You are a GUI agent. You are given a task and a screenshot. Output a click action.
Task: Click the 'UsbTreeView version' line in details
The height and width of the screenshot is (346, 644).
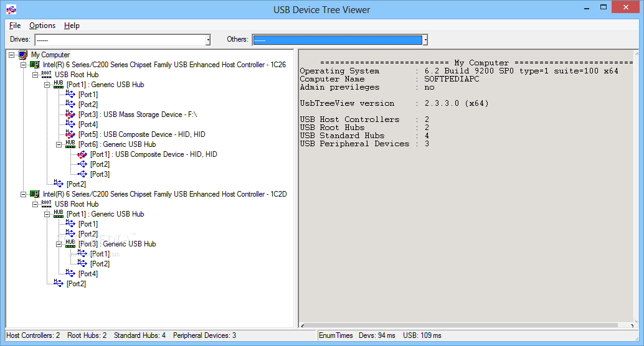(394, 103)
